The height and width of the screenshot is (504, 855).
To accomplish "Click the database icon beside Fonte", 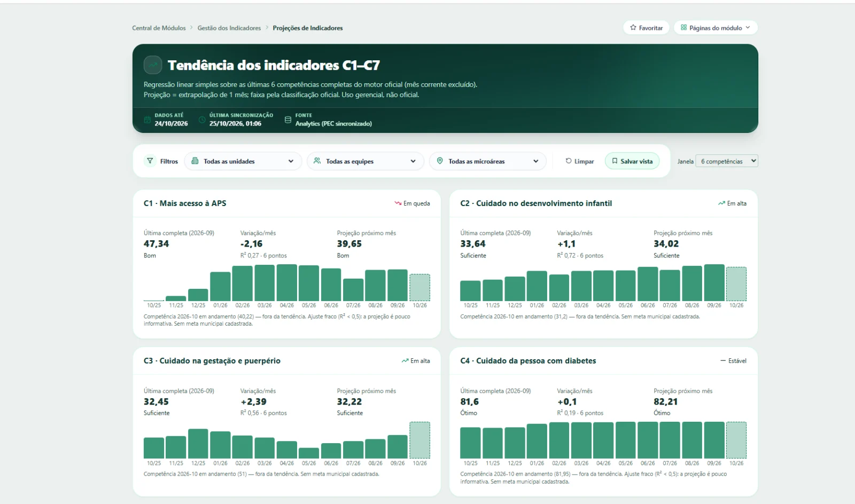I will click(288, 120).
